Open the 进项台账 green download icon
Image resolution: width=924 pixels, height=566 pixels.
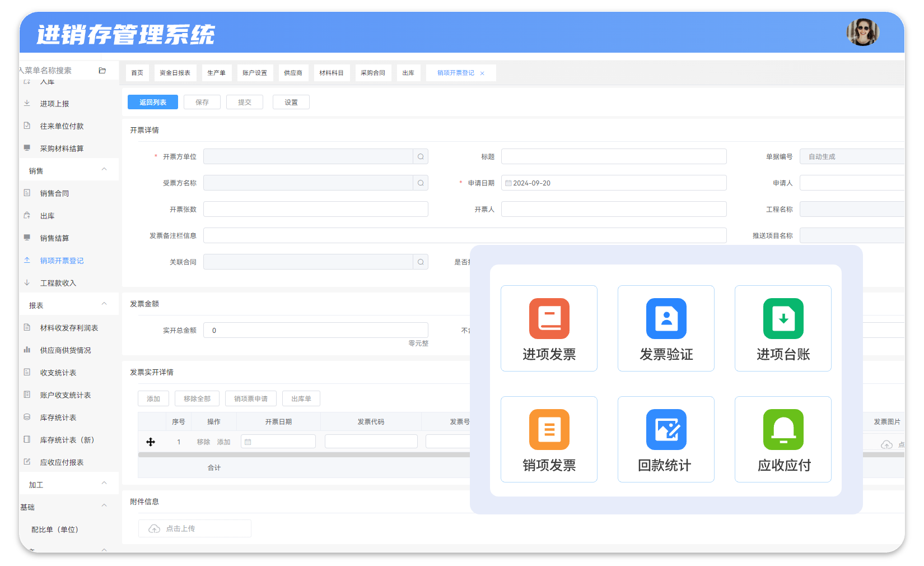pyautogui.click(x=783, y=318)
